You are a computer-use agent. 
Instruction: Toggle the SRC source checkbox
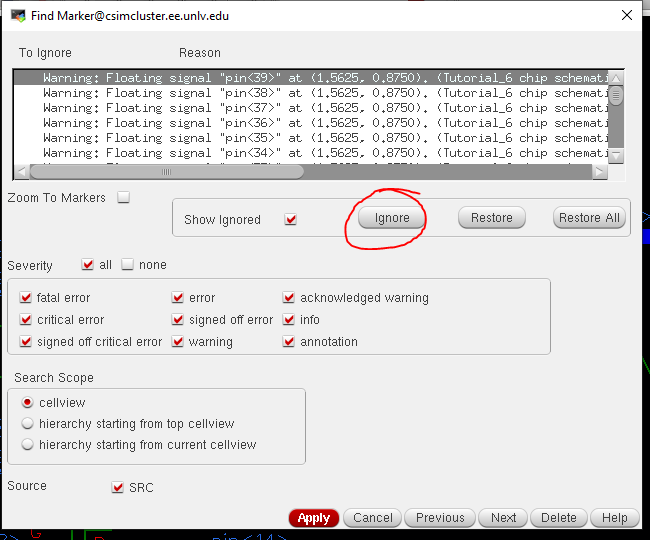(x=118, y=487)
